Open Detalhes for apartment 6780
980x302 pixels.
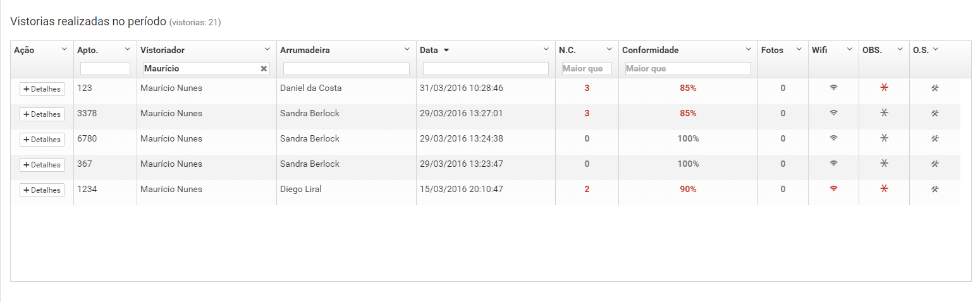(x=42, y=140)
